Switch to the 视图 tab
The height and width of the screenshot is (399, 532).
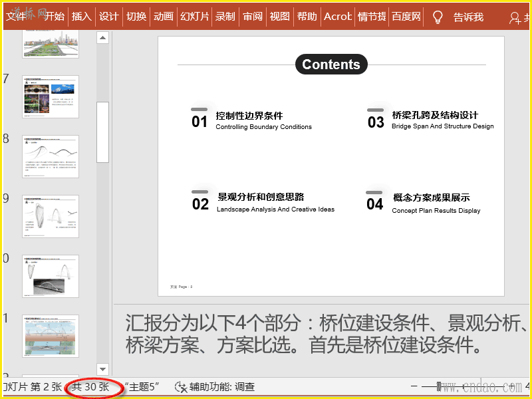pos(280,16)
